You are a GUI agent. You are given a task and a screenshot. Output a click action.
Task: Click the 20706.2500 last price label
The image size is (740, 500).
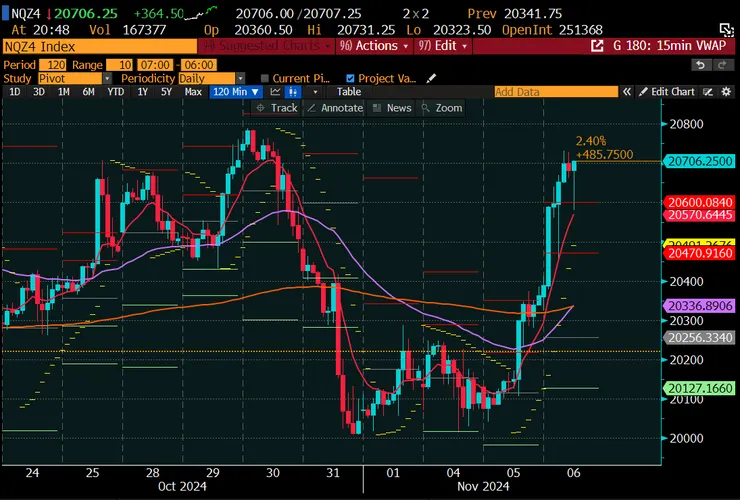pyautogui.click(x=700, y=161)
